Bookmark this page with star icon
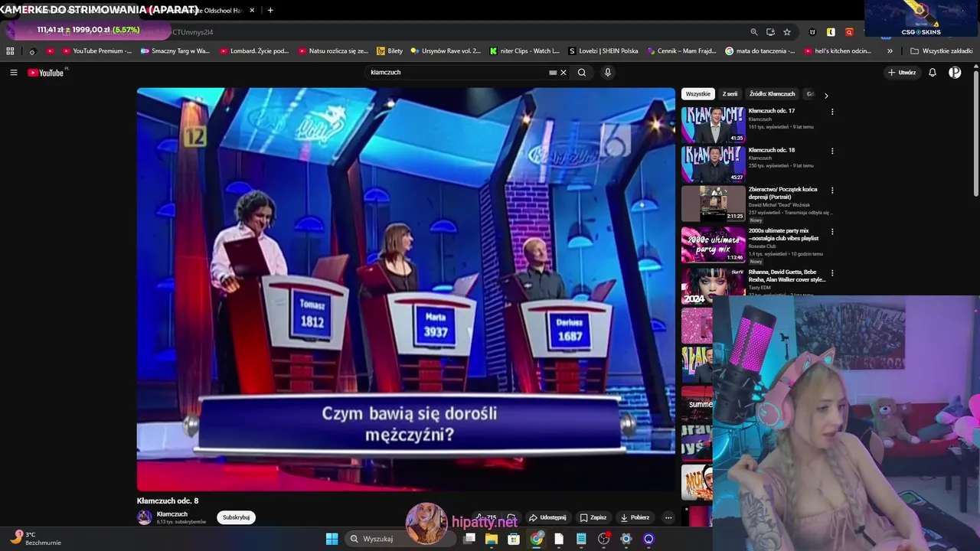 coord(787,32)
